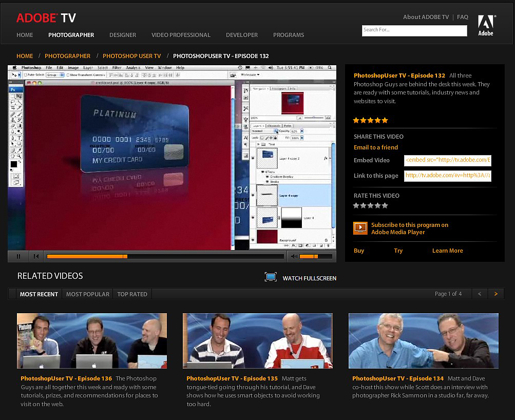Click the Watch Fullscreen text link
This screenshot has height=420, width=515.
coord(310,278)
